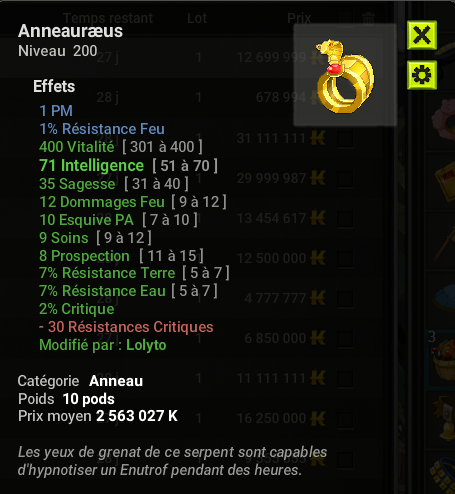Click the kama icon next to 29 999 987

tap(318, 178)
